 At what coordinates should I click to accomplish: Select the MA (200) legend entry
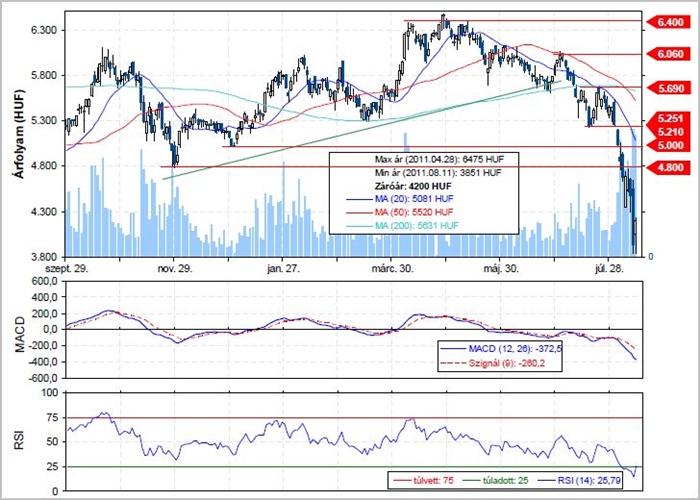coord(413,225)
